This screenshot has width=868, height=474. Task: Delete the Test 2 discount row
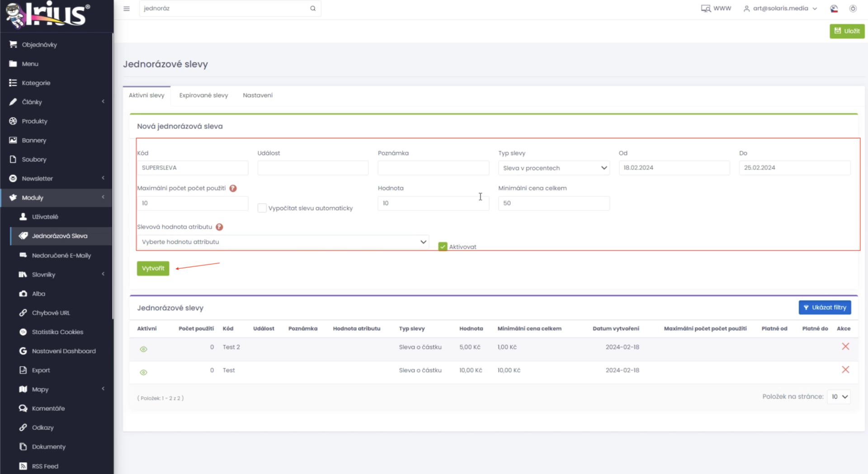pyautogui.click(x=845, y=346)
